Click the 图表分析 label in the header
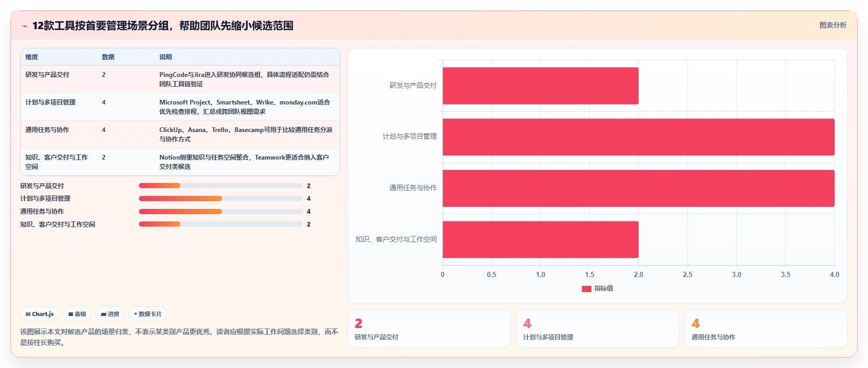Image resolution: width=868 pixels, height=368 pixels. pos(833,25)
